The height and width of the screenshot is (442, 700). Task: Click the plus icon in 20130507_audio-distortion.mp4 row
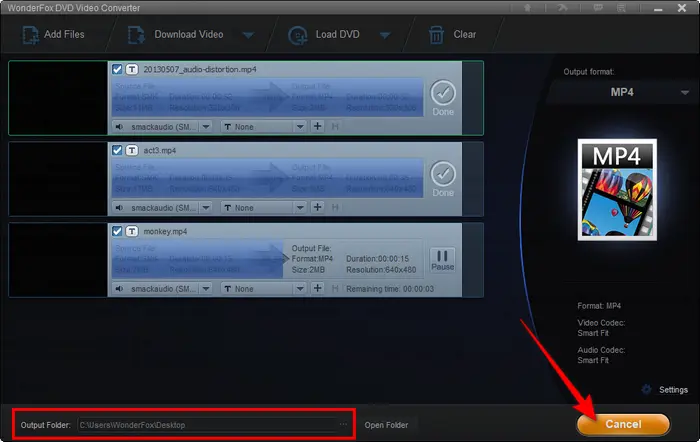(317, 126)
